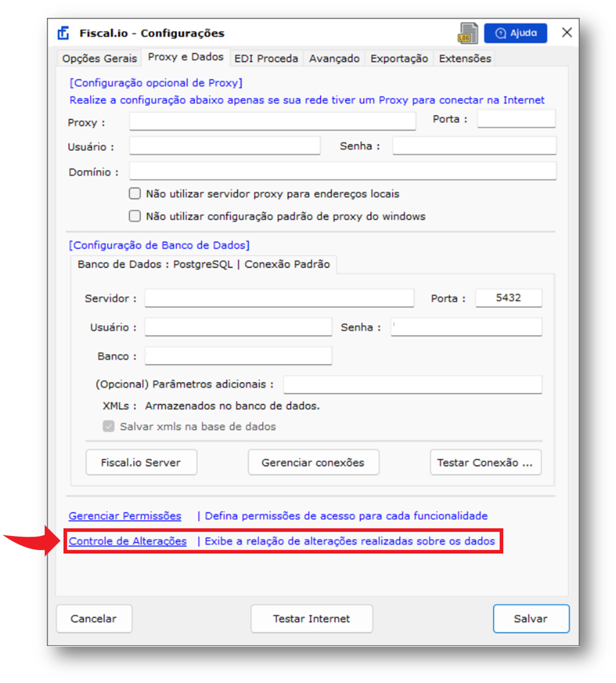This screenshot has width=616, height=683.
Task: Open the EDI Proceda tab
Action: pos(266,58)
